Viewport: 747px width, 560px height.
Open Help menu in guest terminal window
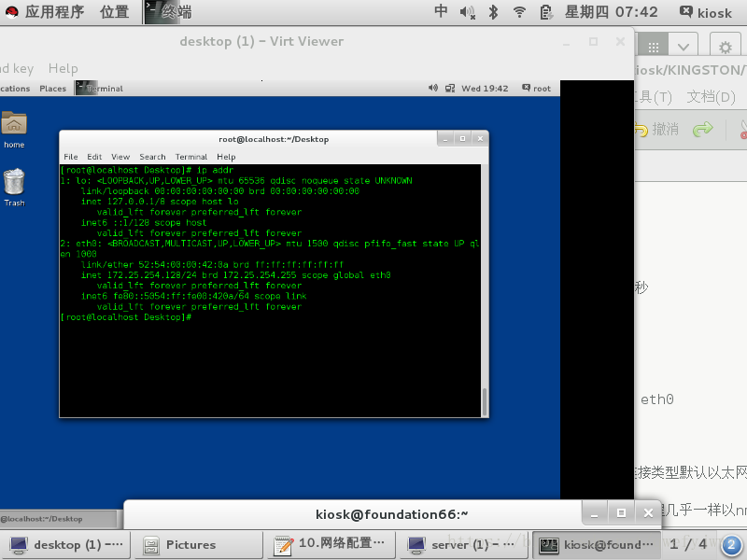[x=226, y=157]
